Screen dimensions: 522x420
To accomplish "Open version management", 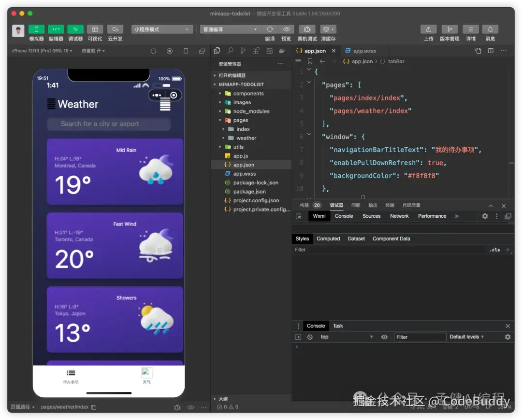I will tap(449, 29).
